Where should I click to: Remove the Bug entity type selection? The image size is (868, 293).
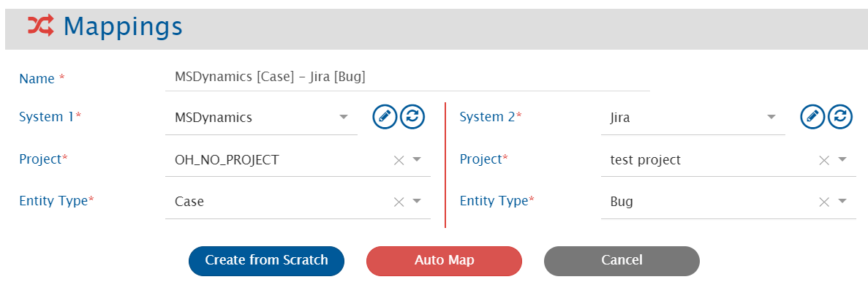824,202
